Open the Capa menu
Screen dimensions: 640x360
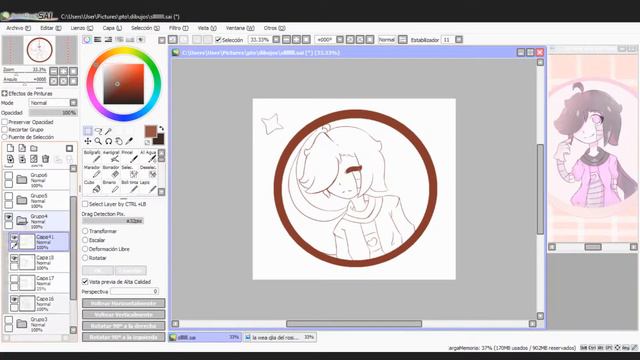click(x=112, y=28)
